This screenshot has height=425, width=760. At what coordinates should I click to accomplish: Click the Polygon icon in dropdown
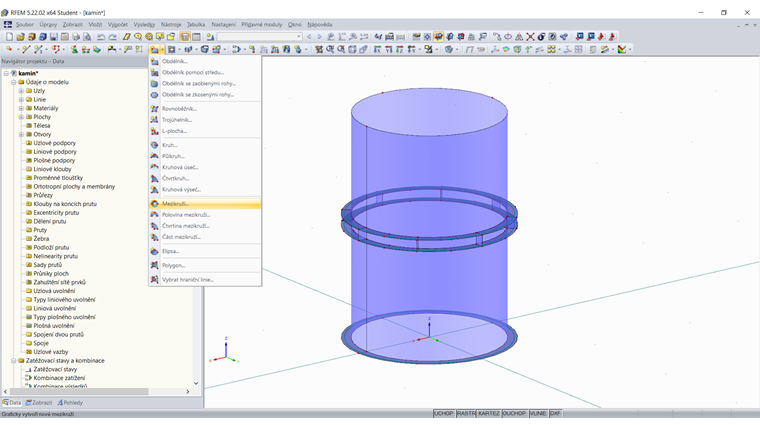click(x=155, y=265)
